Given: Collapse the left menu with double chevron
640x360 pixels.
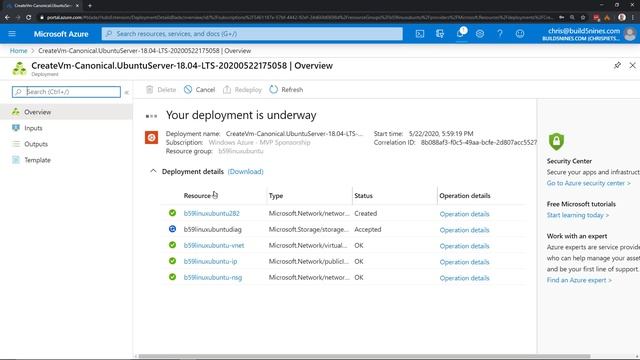Looking at the screenshot, I should pos(127,92).
